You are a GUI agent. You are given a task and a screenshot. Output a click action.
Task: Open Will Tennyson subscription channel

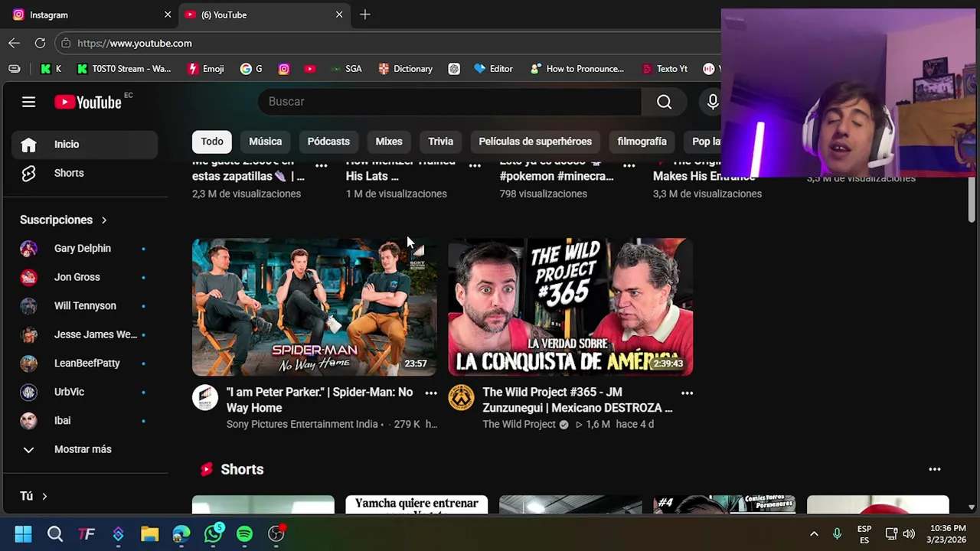(84, 306)
